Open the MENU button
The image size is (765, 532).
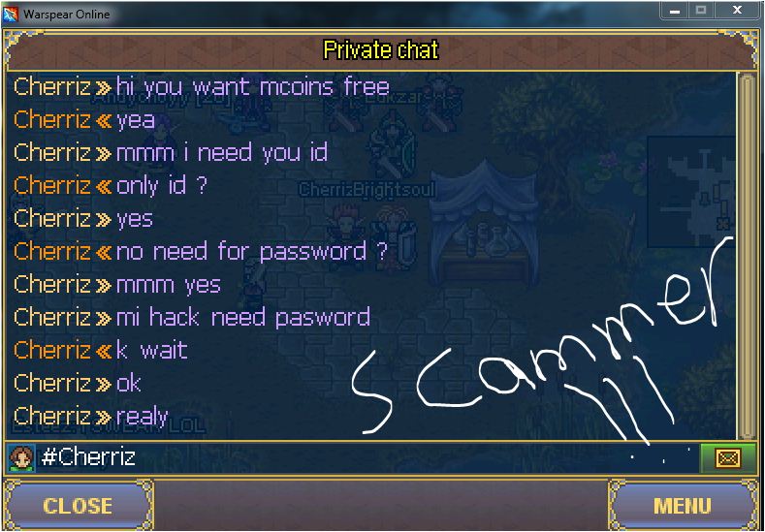tap(683, 505)
